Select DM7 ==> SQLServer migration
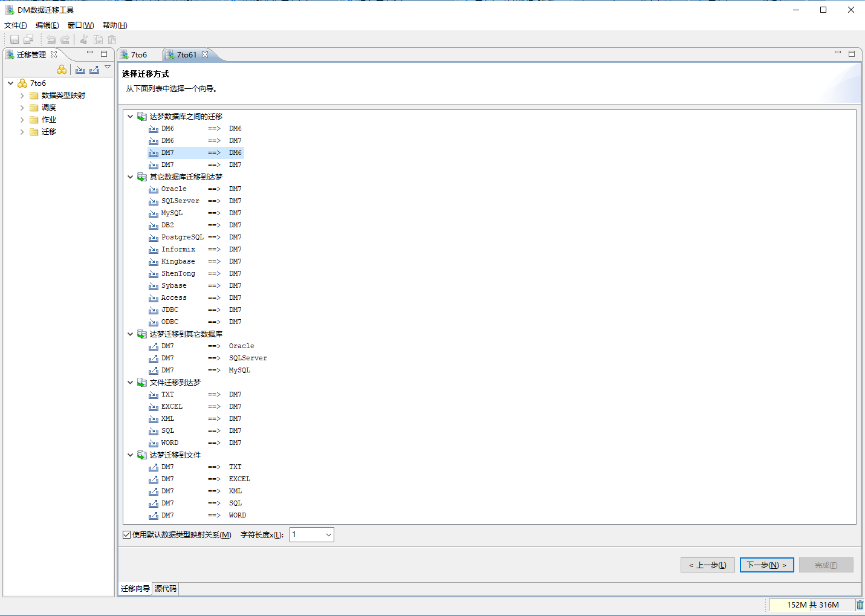The image size is (865, 616). (x=208, y=358)
